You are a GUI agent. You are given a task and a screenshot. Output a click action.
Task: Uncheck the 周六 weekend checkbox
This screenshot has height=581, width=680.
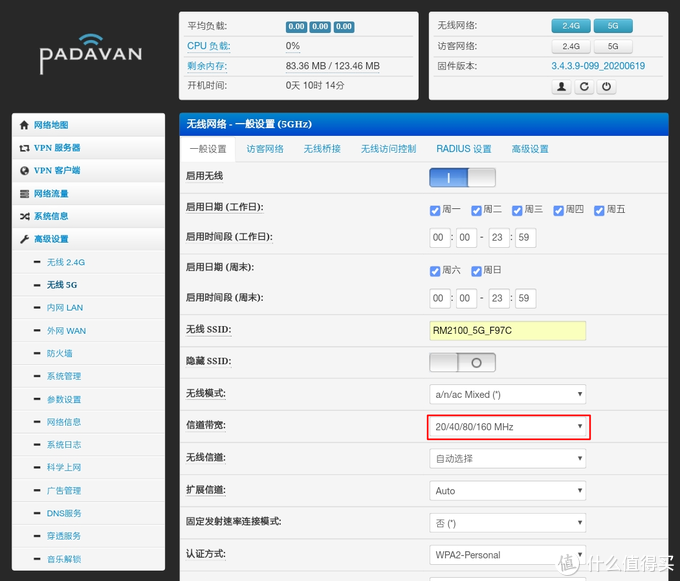(x=435, y=271)
